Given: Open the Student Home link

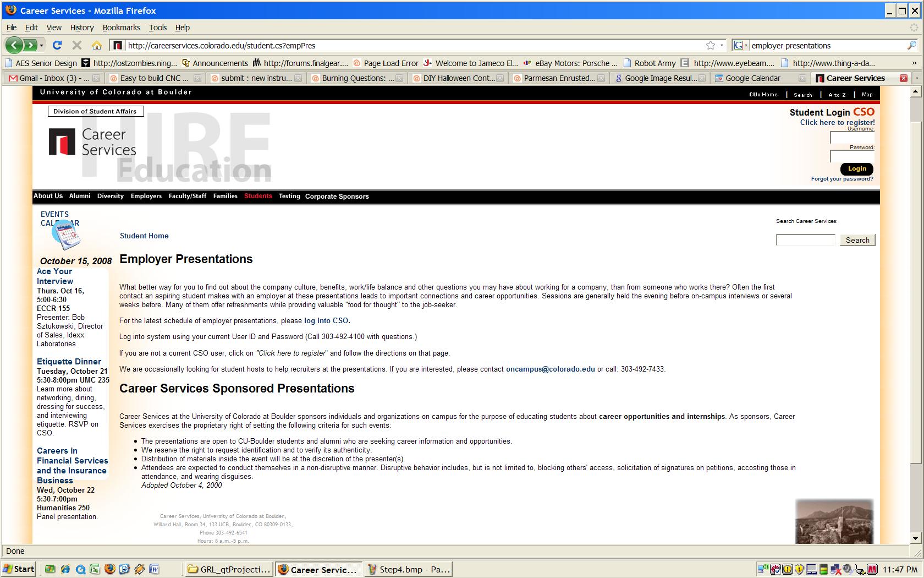Looking at the screenshot, I should pyautogui.click(x=144, y=236).
